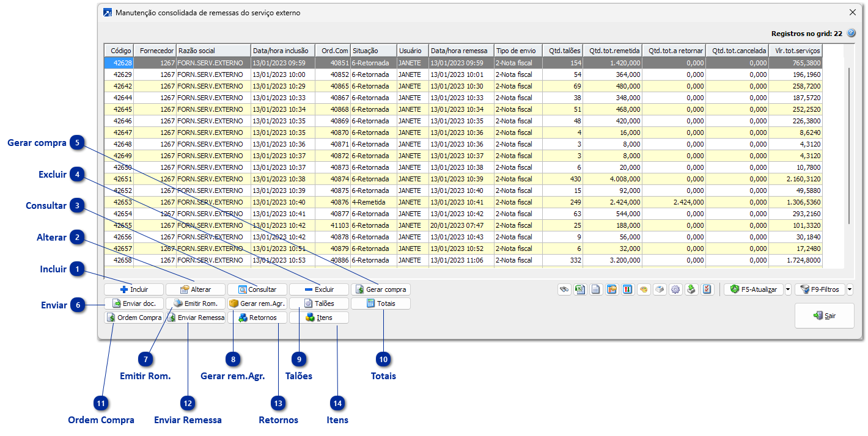Click the red-green arrows sort icon
This screenshot has width=868, height=436.
(628, 289)
